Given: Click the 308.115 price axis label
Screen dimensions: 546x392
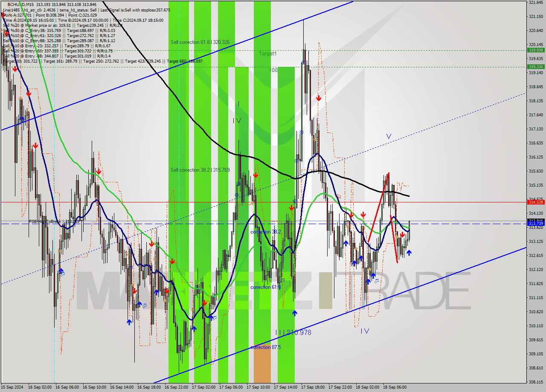Looking at the screenshot, I should 536,382.
